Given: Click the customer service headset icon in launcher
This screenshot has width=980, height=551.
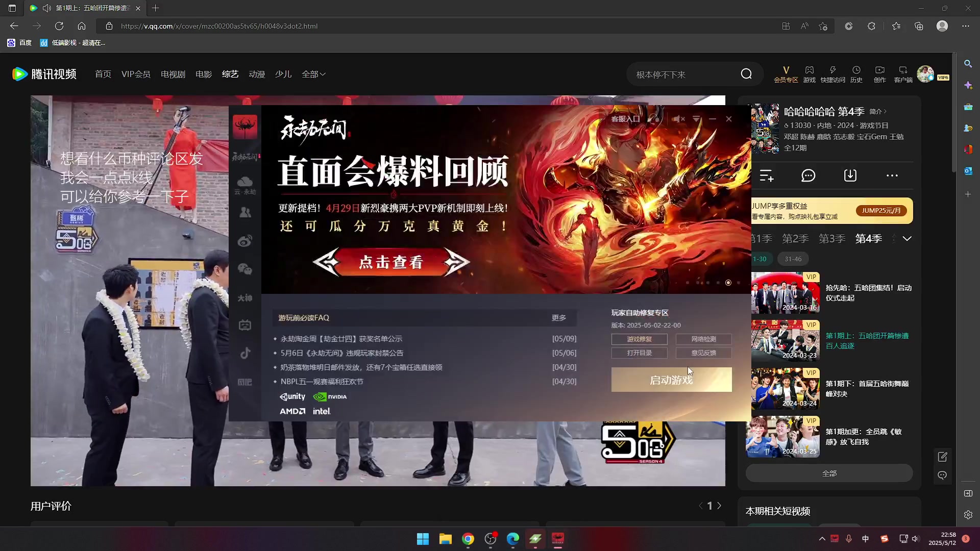Looking at the screenshot, I should click(653, 119).
